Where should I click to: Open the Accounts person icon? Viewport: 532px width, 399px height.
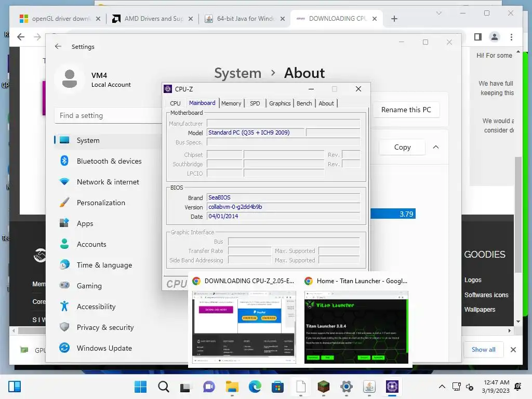64,244
